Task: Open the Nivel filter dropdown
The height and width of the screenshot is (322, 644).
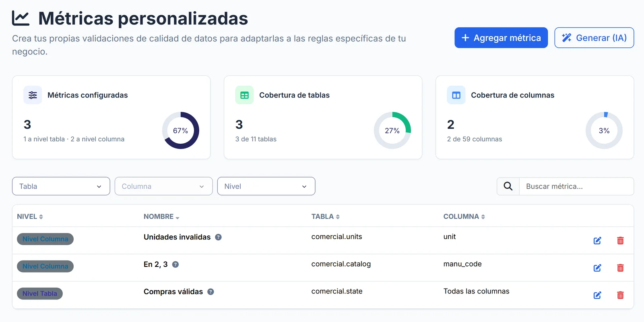Action: point(266,186)
